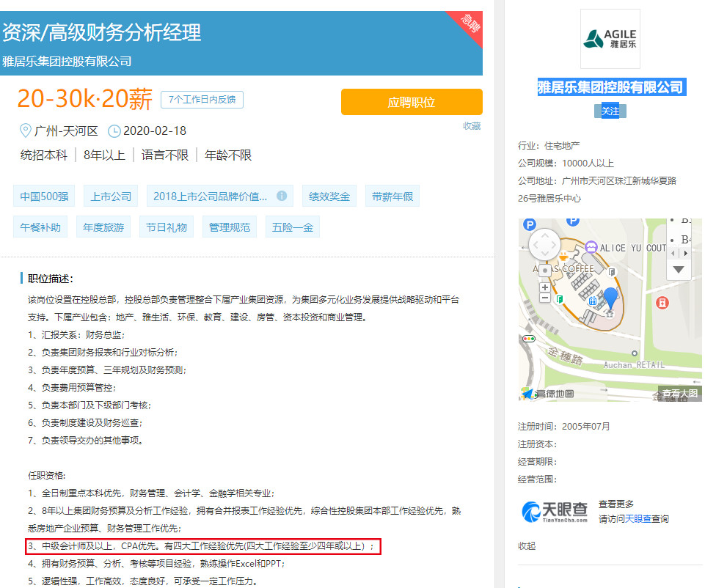Click the 7个工作日内反馈 badge

pyautogui.click(x=202, y=100)
